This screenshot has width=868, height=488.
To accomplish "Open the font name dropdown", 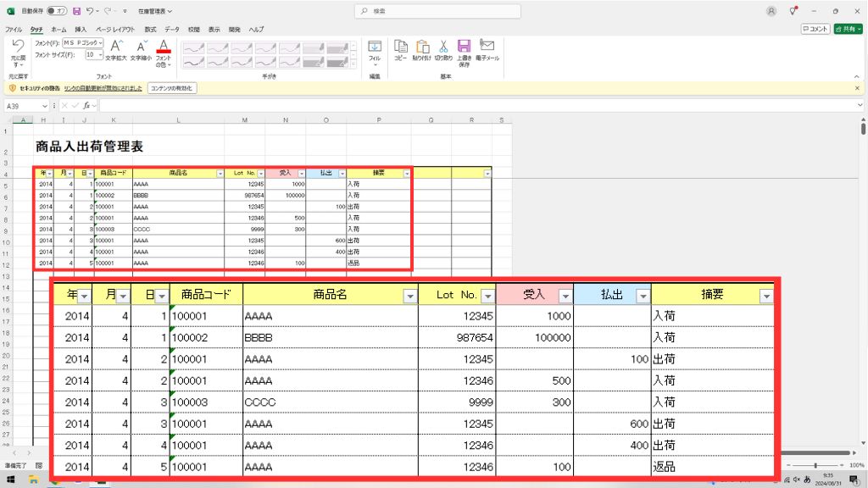I will 100,42.
